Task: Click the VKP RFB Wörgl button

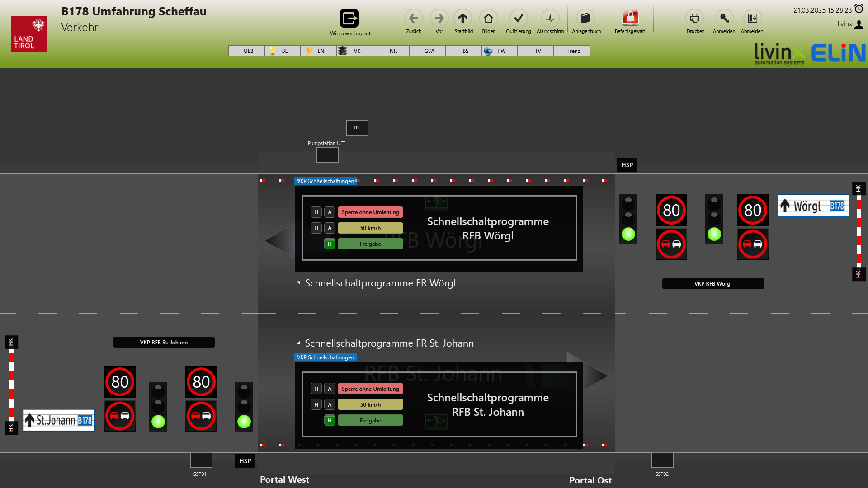Action: [x=713, y=284]
